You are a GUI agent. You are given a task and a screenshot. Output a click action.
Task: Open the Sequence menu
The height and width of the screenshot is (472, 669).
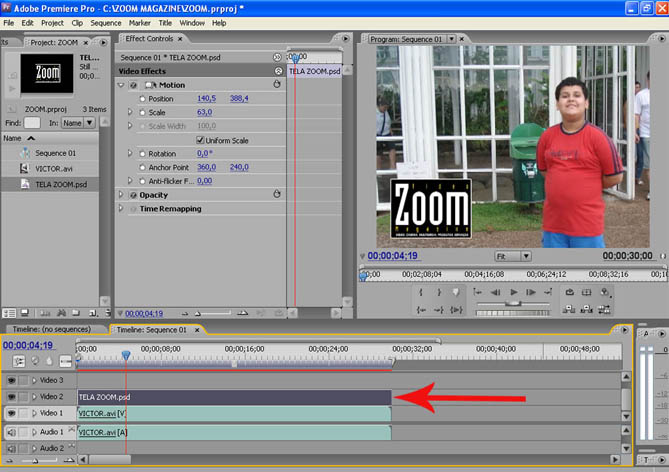click(x=105, y=22)
